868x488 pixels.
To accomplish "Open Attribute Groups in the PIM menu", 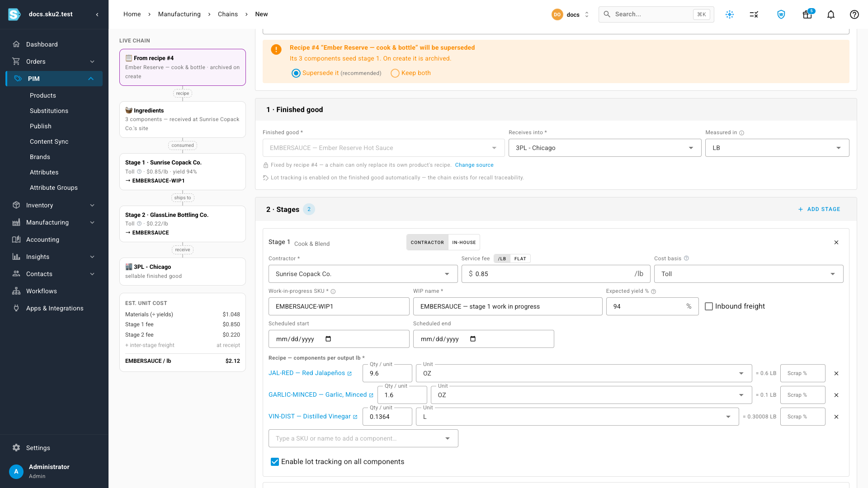I will [x=54, y=188].
